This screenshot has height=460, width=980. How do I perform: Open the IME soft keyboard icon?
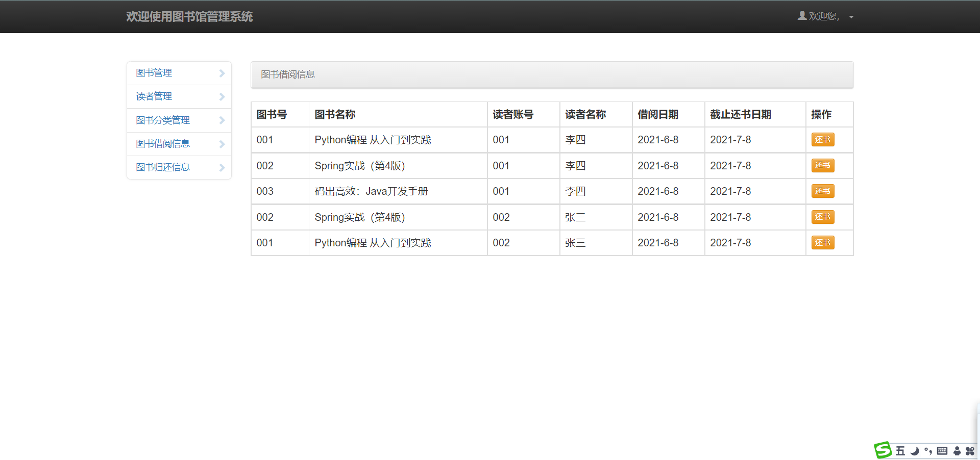942,451
